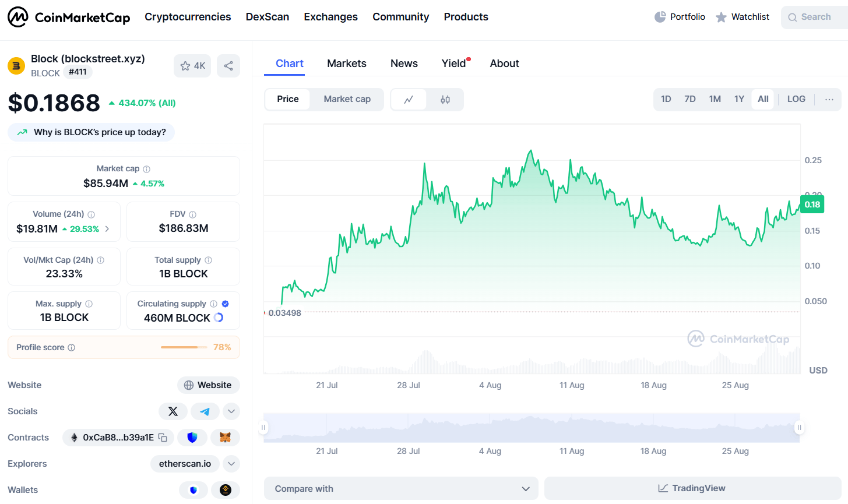Click the share icon button

tap(228, 66)
